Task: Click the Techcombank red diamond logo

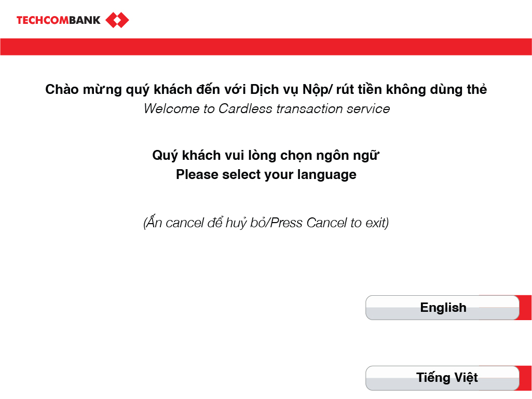Action: 117,20
